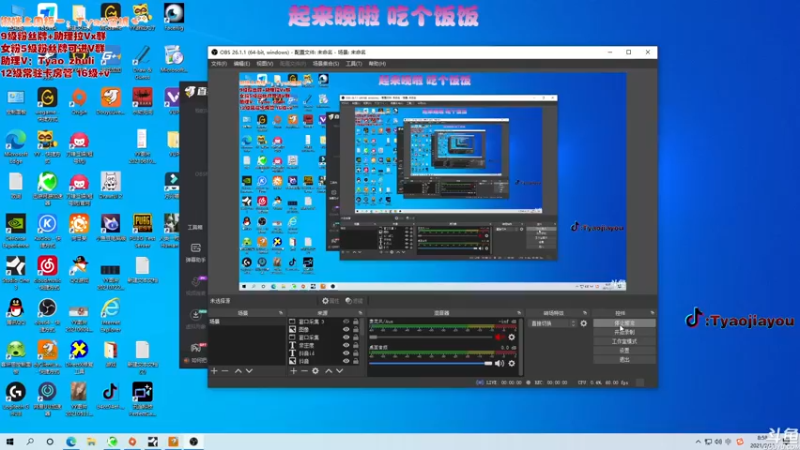Adjust the microphone volume slider
This screenshot has height=450, width=800.
pyautogui.click(x=431, y=337)
